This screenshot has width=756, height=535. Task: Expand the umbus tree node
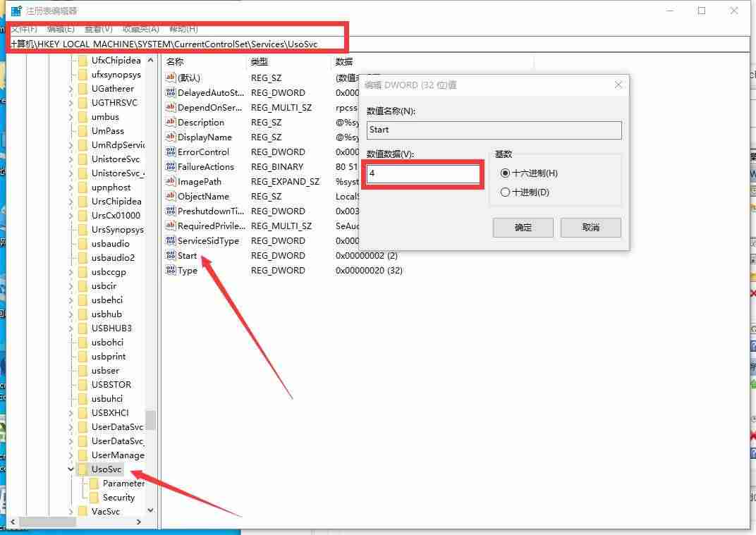[x=71, y=116]
